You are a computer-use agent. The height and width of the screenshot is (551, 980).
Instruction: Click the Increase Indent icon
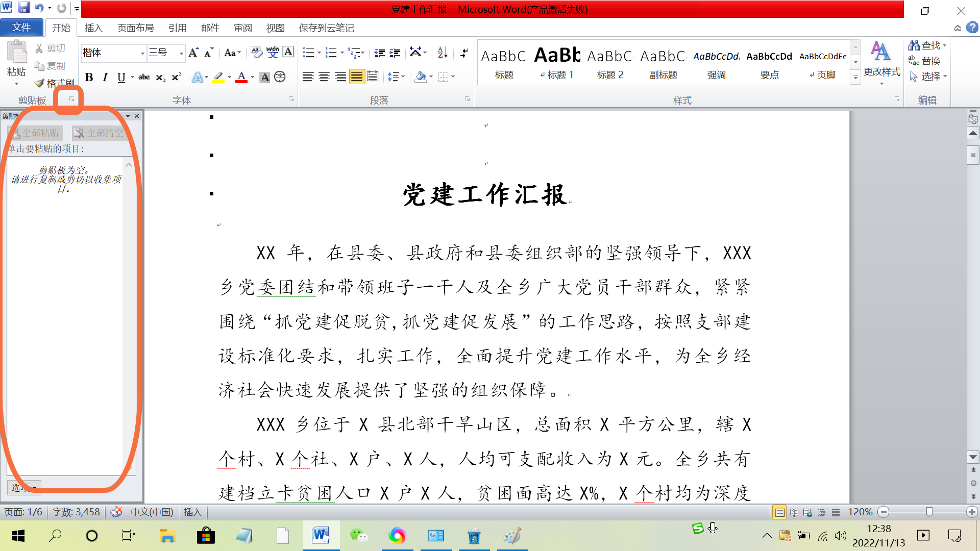395,52
